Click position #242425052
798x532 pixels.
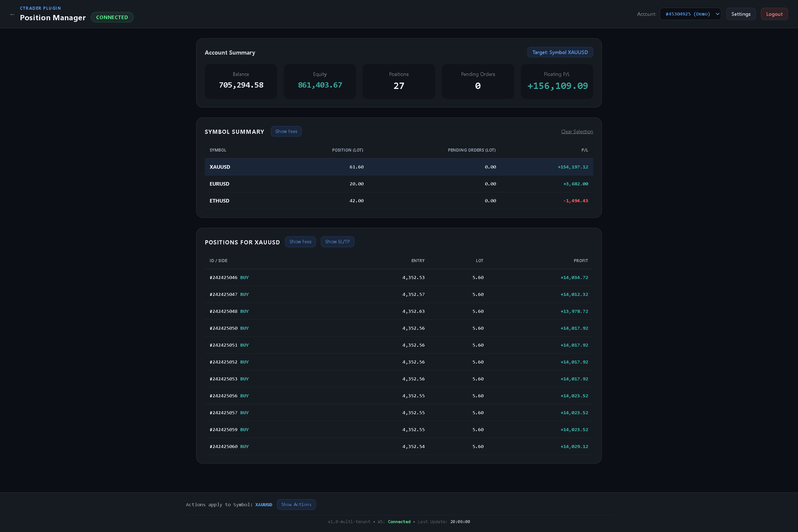(399, 362)
